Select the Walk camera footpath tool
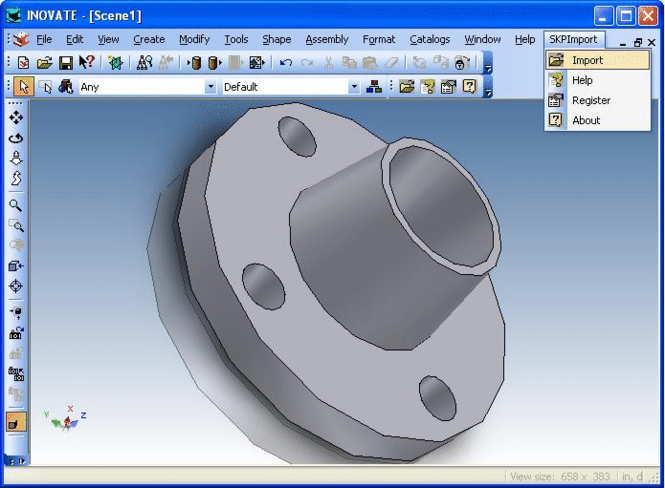This screenshot has width=665, height=488. [16, 178]
